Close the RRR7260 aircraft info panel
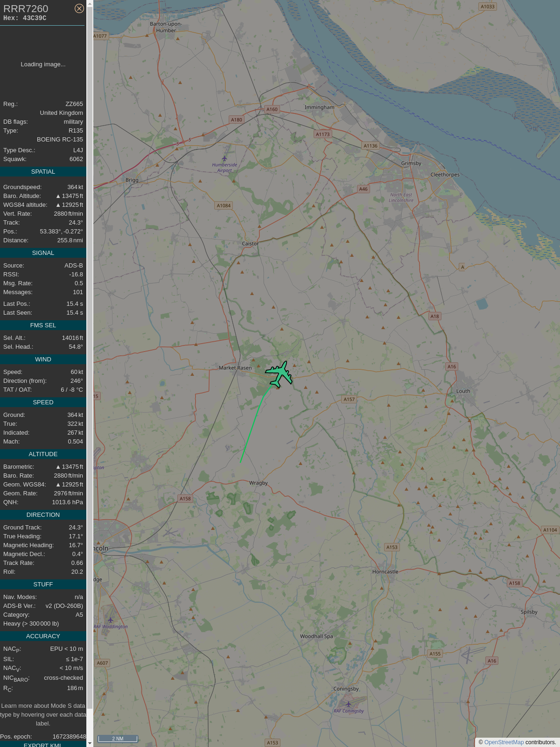The image size is (560, 747). [x=79, y=8]
